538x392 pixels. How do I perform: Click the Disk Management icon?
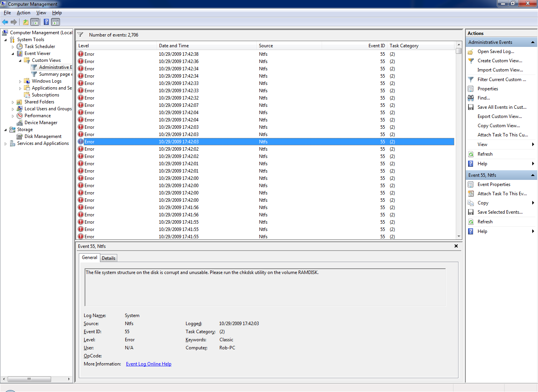point(20,136)
